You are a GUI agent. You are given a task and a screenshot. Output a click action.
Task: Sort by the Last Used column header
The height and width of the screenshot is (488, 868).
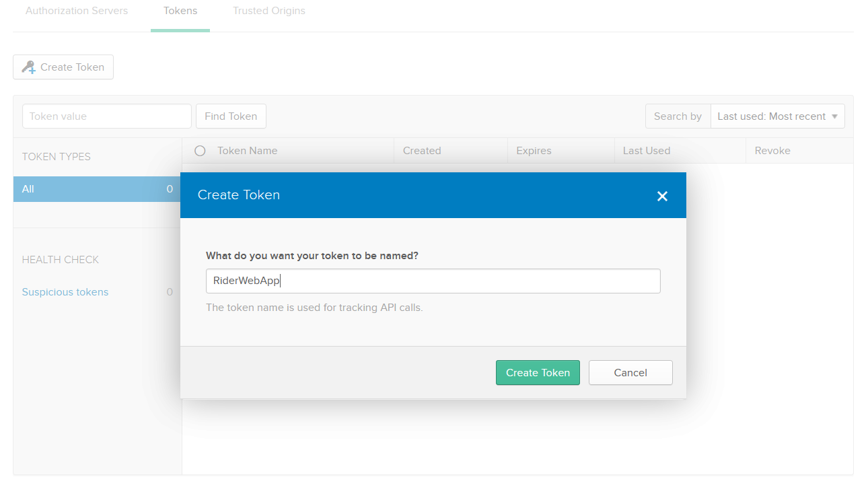[646, 151]
